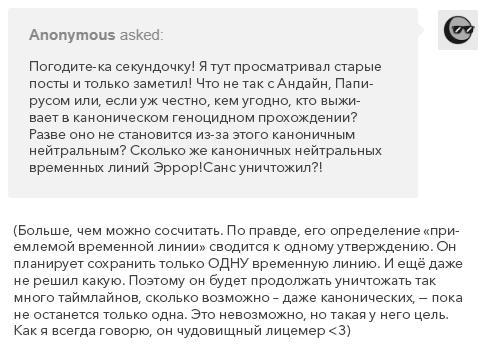Click the opening "(Больше" of the answer
Viewport: 489px width, 360px height.
pos(42,230)
